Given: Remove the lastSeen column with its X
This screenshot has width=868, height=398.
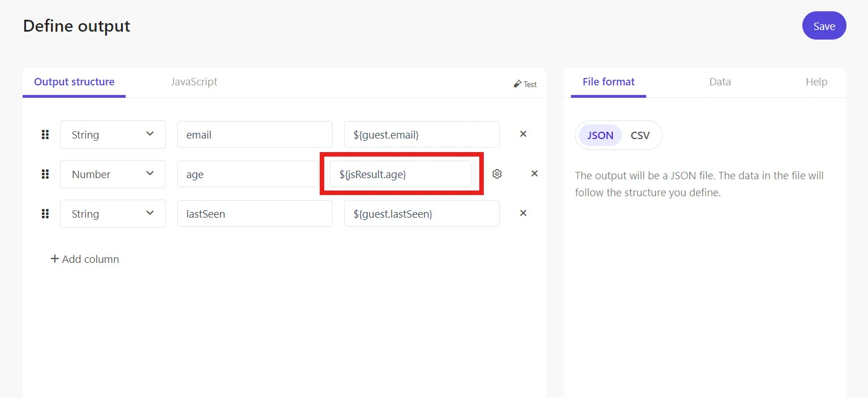Looking at the screenshot, I should coord(523,213).
